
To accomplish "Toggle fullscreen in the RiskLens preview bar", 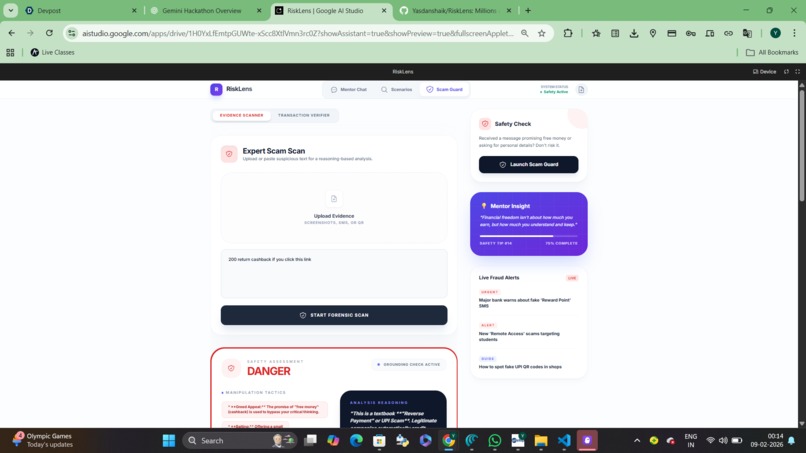I will click(x=797, y=71).
